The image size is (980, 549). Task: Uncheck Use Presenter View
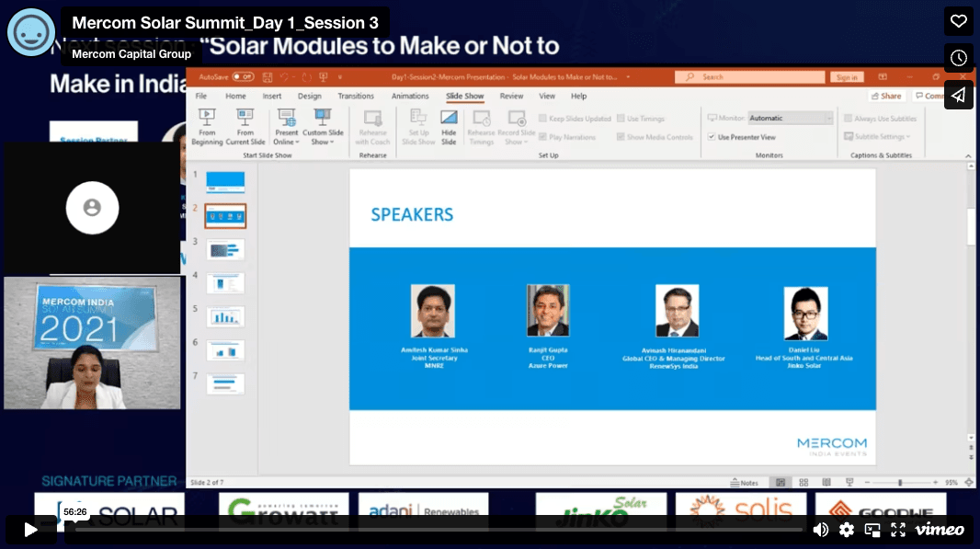coord(712,137)
